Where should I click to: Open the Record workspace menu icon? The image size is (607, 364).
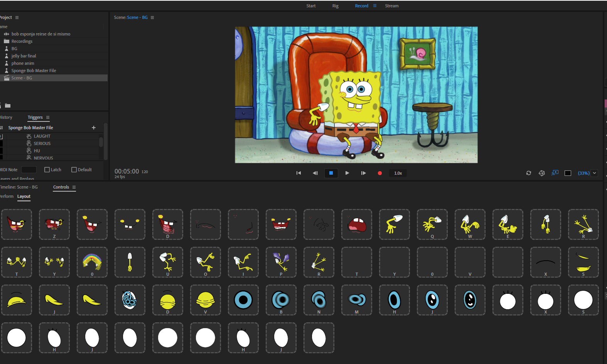click(375, 6)
